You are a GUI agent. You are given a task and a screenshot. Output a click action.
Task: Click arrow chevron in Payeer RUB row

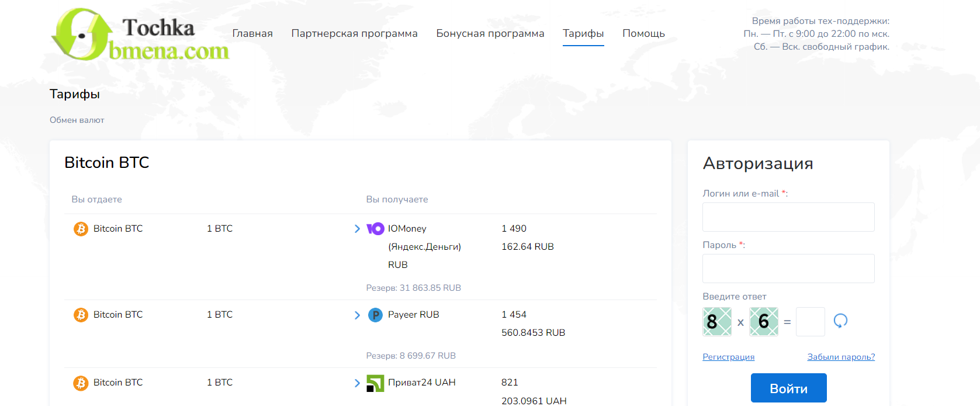point(357,315)
